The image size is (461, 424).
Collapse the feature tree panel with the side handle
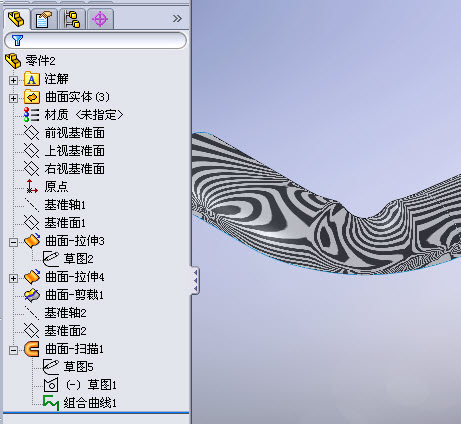195,280
